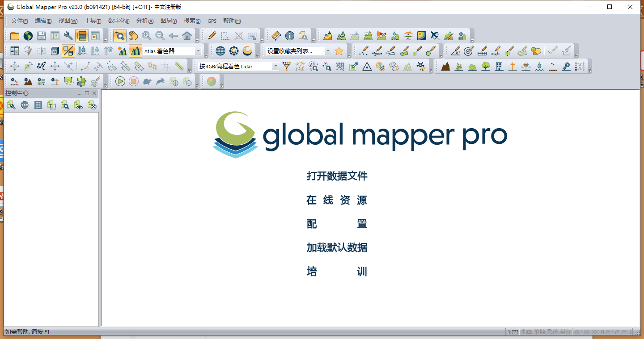Toggle layer visibility eye icon in control center

(79, 105)
